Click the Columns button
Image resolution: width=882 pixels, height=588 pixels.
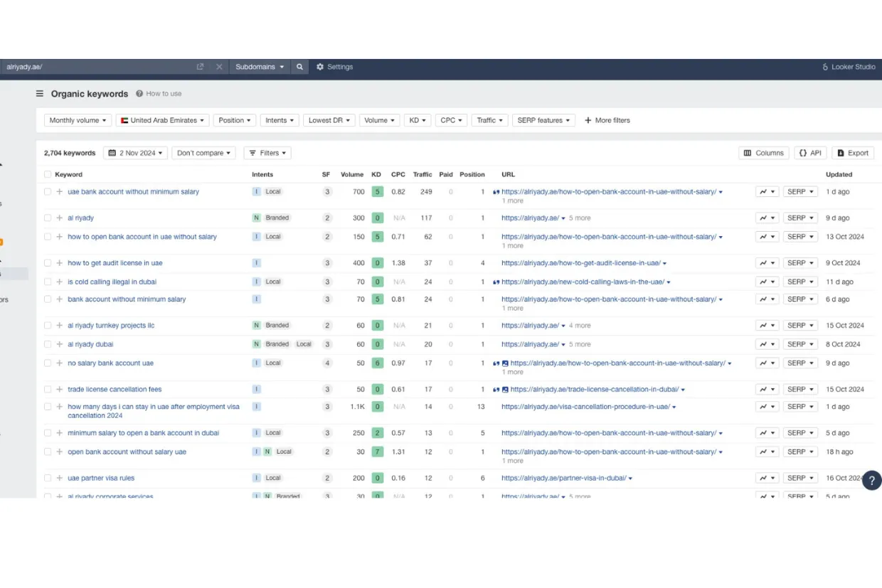[764, 153]
